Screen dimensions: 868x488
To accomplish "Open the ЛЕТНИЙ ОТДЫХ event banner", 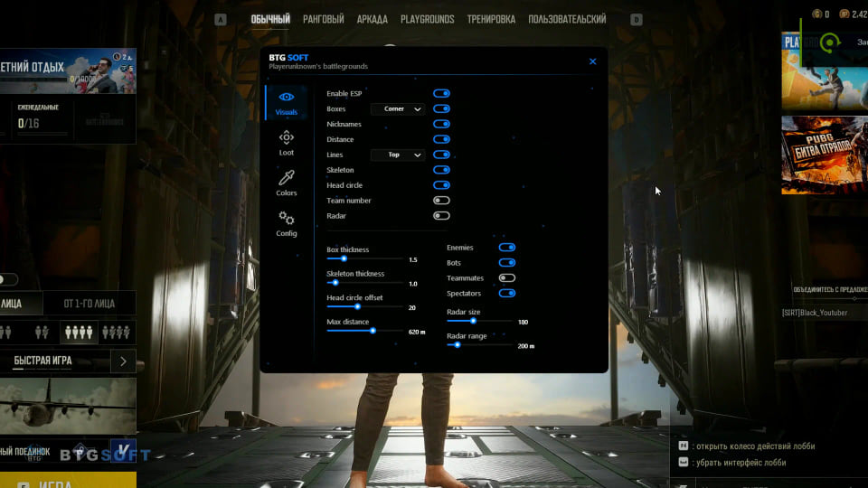I will 68,71.
